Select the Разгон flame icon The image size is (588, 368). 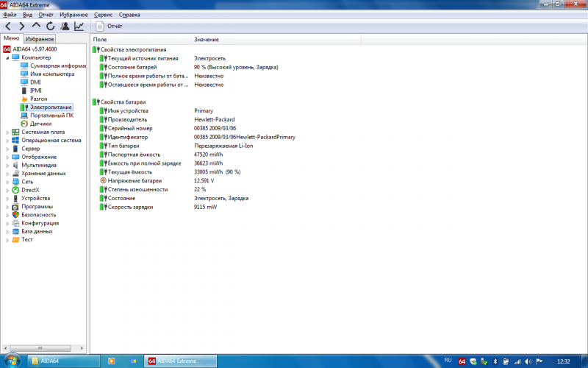(x=24, y=99)
